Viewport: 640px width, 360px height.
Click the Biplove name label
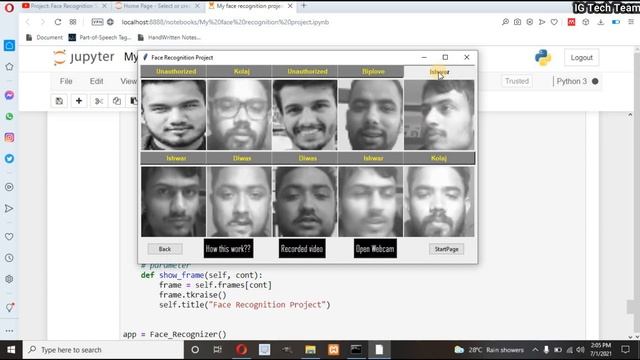point(373,71)
